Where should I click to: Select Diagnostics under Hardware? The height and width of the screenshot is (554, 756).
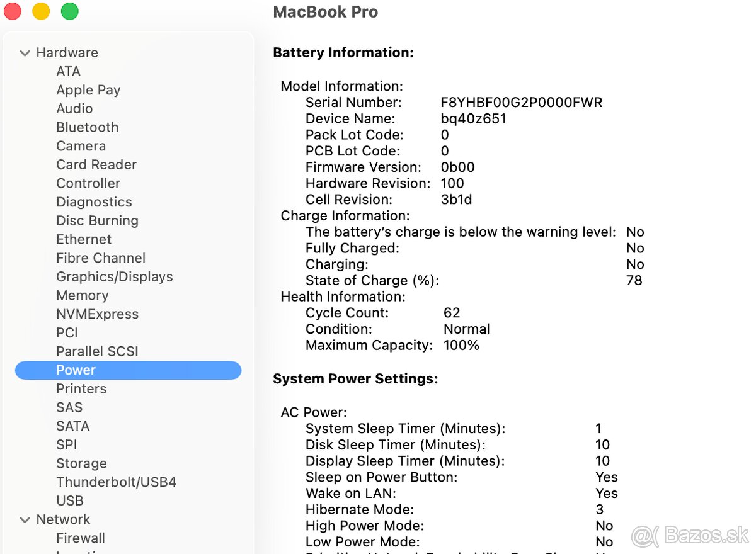tap(94, 201)
